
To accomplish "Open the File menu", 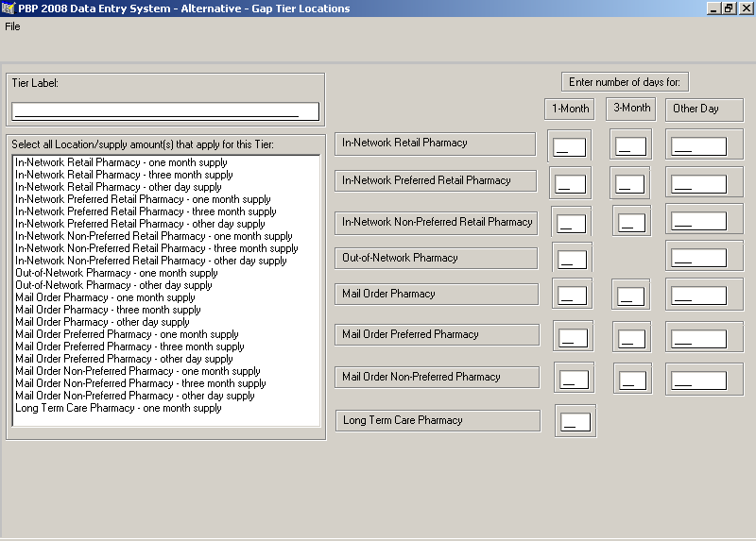I will click(x=12, y=26).
